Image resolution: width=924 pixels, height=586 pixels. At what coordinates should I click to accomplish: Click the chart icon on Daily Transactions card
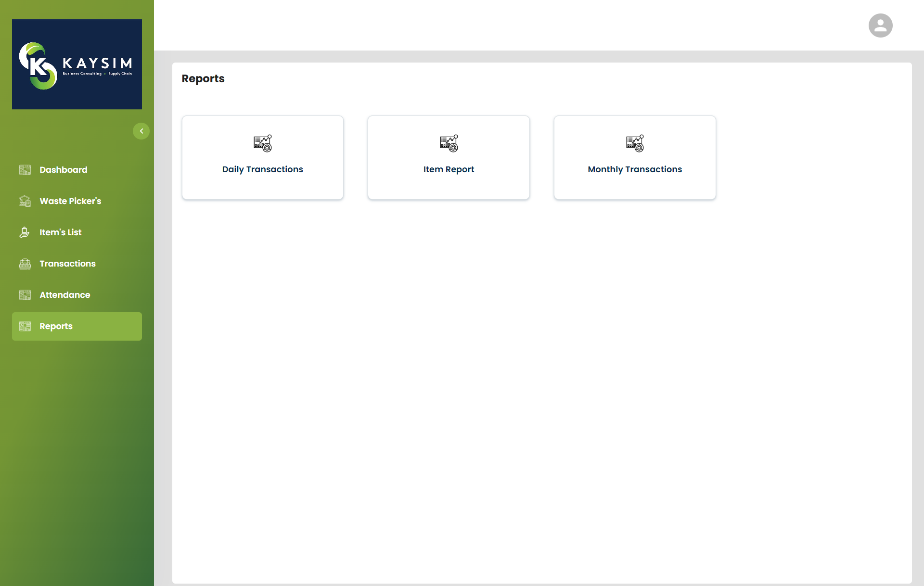tap(262, 143)
